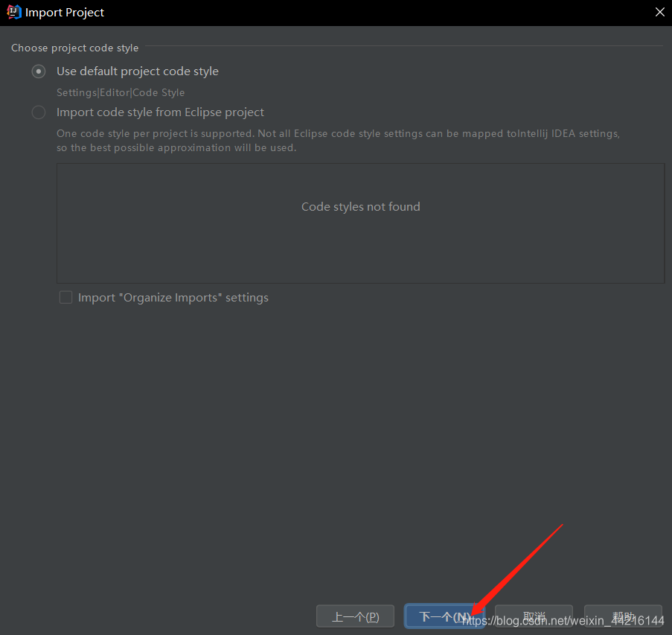This screenshot has width=672, height=635.
Task: Click the 上一个(P) previous button
Action: (355, 616)
